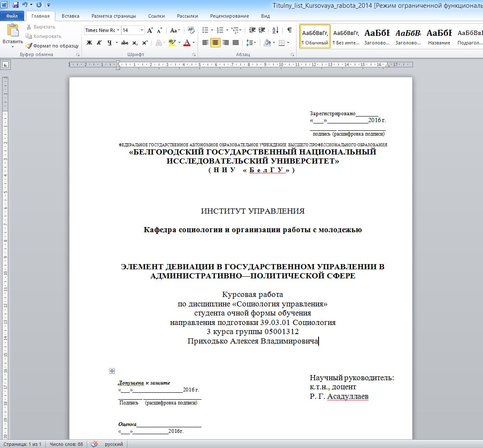Viewport: 483px width, 448px height.
Task: Apply the Название style
Action: 439,36
